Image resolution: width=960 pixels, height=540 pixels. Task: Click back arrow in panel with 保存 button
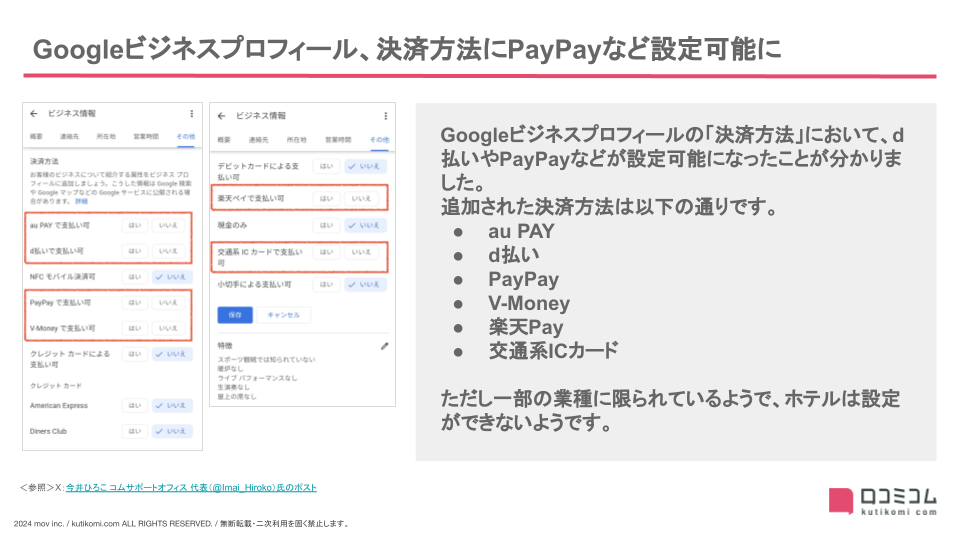coord(222,116)
